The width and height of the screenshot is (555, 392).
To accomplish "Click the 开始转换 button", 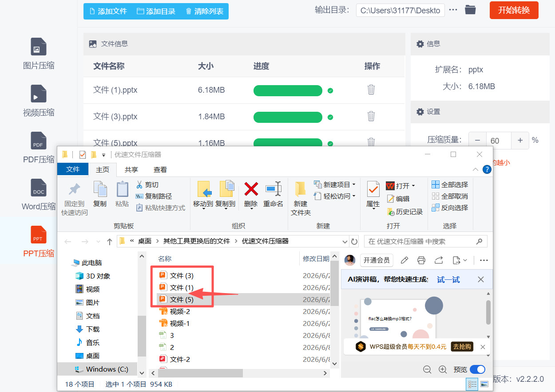I will 514,10.
